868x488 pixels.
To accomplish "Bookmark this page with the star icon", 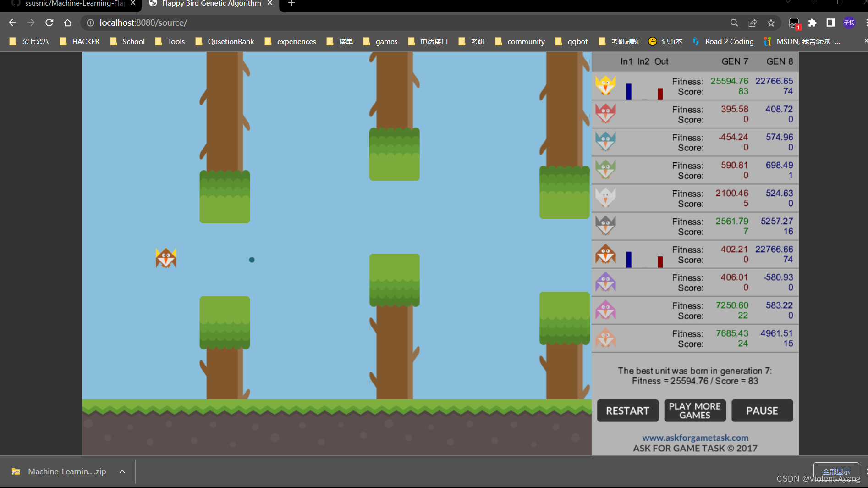I will pos(771,22).
